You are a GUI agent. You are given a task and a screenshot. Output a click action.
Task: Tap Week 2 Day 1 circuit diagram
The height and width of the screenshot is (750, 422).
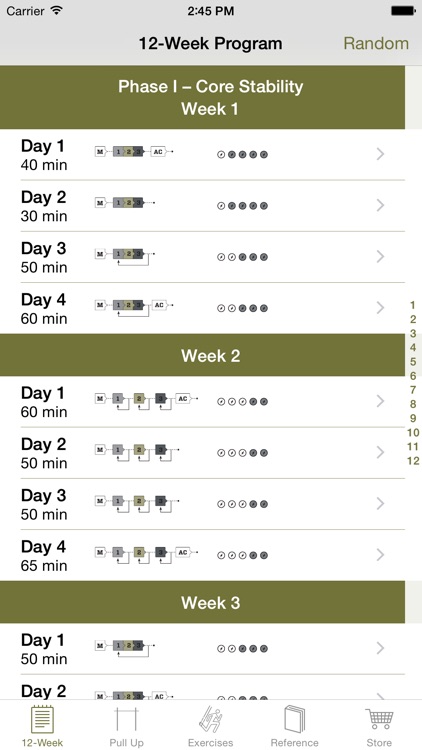point(146,401)
